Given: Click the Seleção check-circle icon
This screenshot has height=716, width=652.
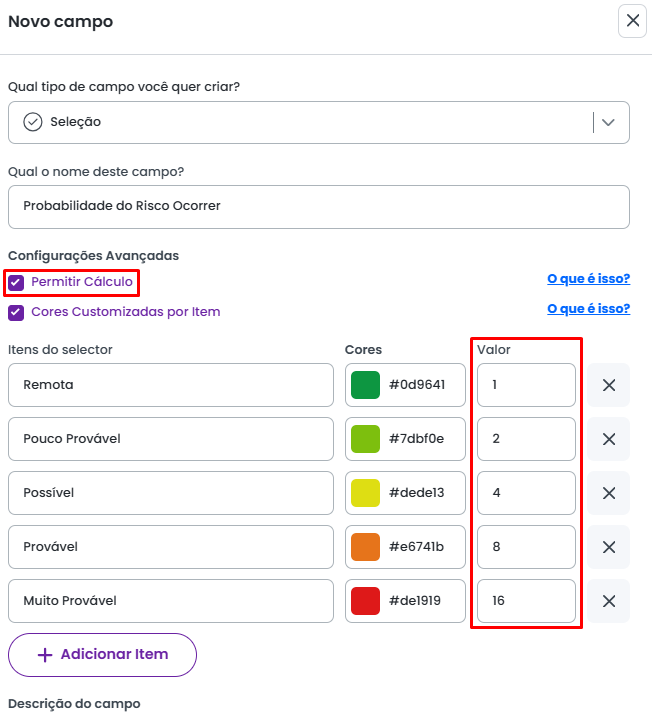Looking at the screenshot, I should (x=33, y=122).
